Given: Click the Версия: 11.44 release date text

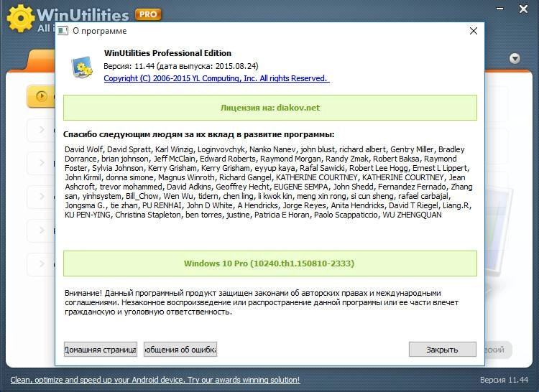Looking at the screenshot, I should tap(181, 66).
